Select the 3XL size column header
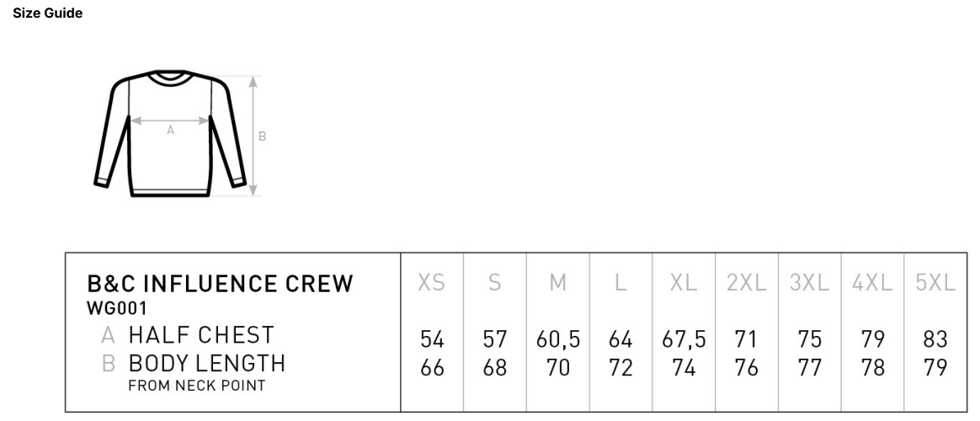 point(810,283)
